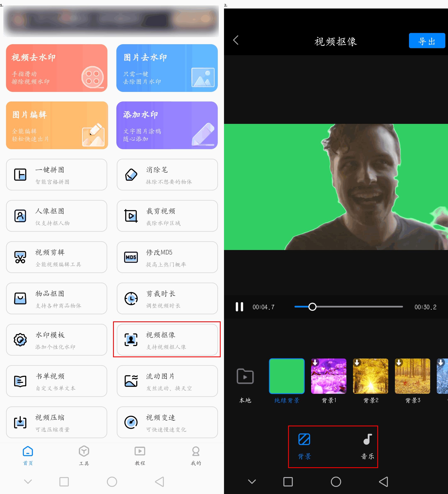
Task: Tap the 视频去水印 card
Action: coord(57,68)
